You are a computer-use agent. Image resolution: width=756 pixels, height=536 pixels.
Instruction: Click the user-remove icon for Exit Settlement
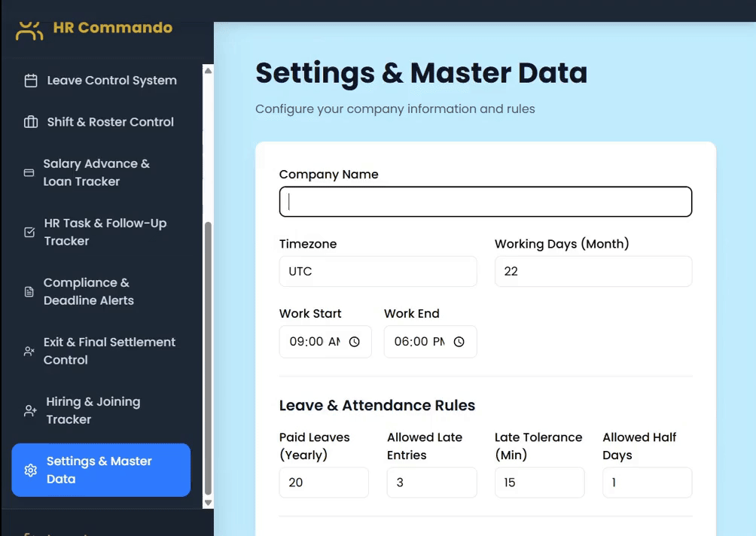click(x=29, y=351)
